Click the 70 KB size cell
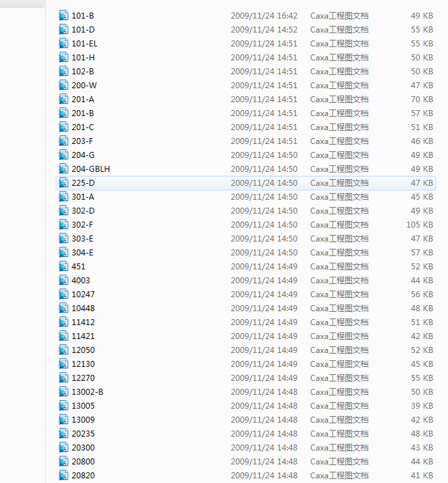The height and width of the screenshot is (483, 448). click(x=422, y=100)
